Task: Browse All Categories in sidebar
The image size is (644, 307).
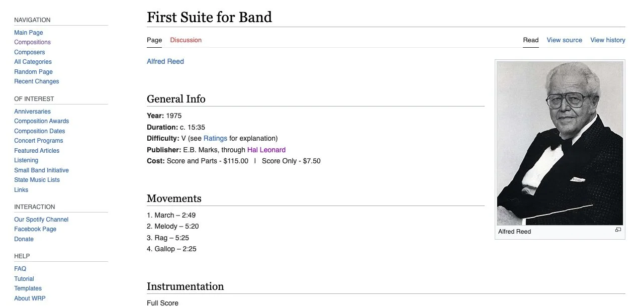Action: (33, 62)
